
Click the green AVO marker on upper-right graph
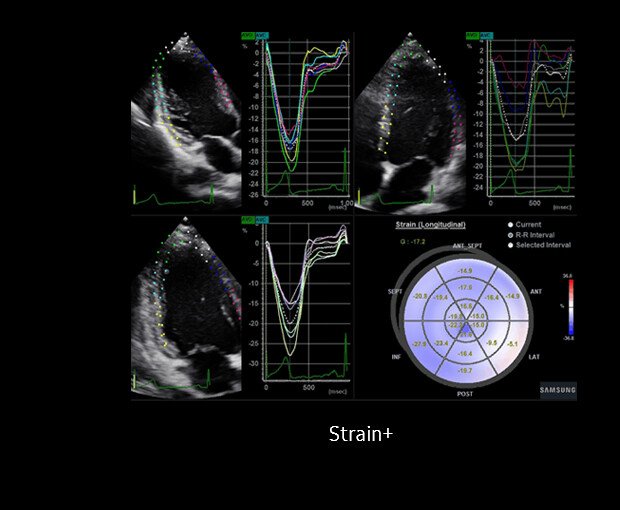click(473, 36)
